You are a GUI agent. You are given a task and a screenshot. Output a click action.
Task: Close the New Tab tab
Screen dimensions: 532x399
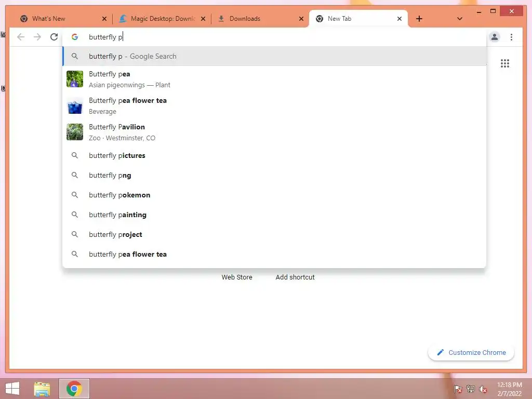(400, 19)
